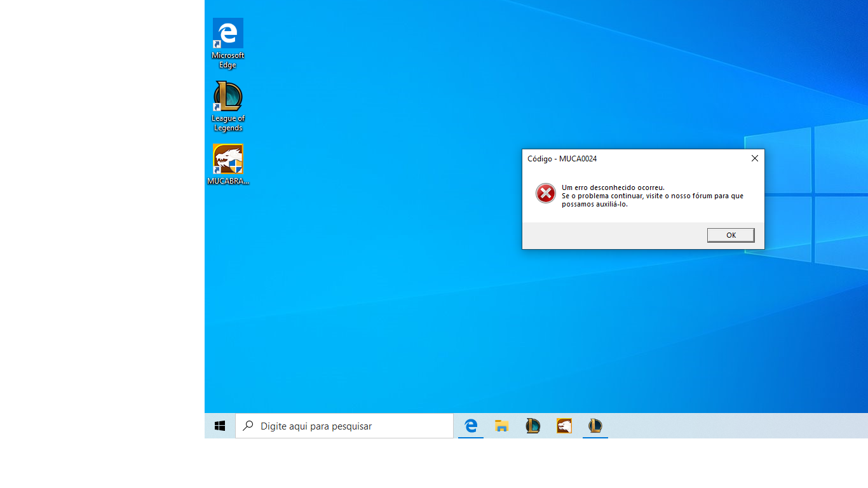Click OK to dismiss the MUCA0024 error
868x488 pixels.
731,235
